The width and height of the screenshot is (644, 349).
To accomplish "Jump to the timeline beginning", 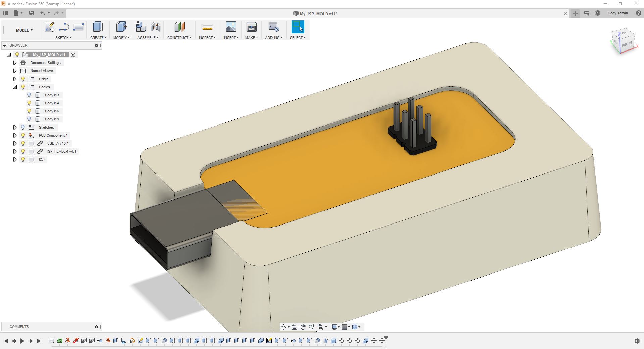I will pos(6,341).
